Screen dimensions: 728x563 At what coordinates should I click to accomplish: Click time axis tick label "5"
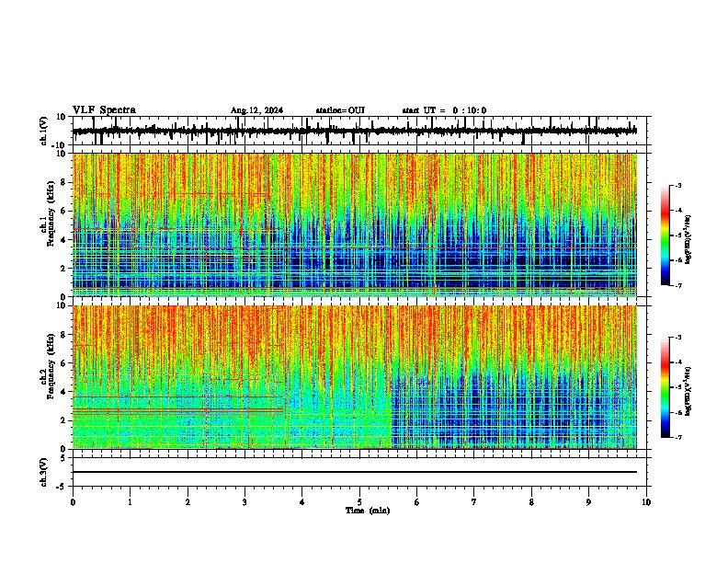pos(359,502)
